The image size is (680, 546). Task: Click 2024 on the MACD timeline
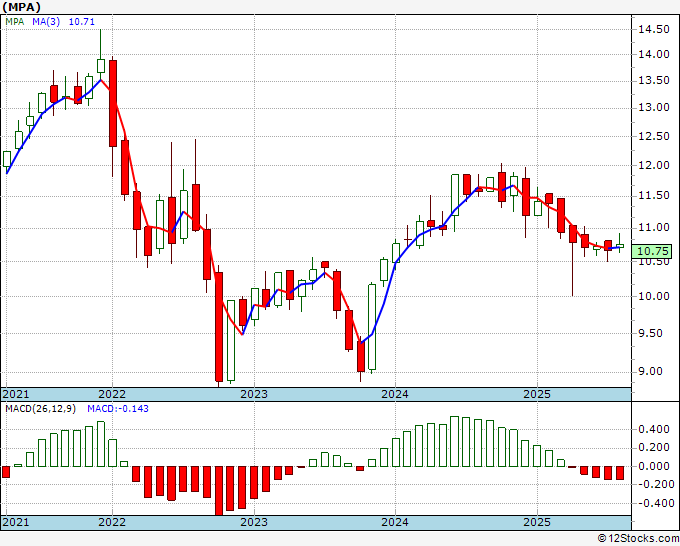[395, 522]
